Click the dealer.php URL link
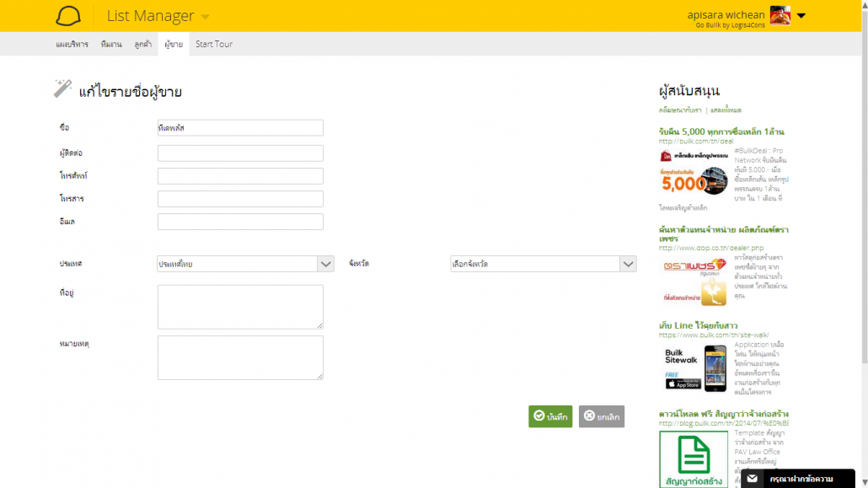868x488 pixels. 711,248
